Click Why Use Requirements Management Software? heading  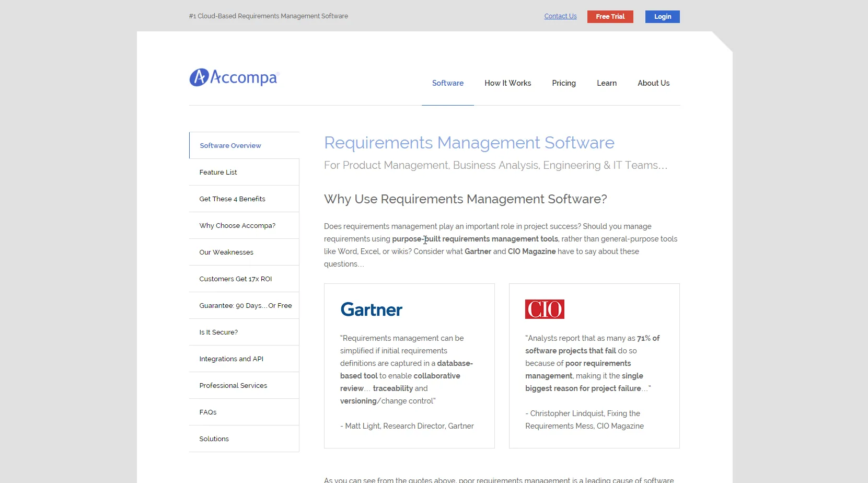click(x=465, y=199)
